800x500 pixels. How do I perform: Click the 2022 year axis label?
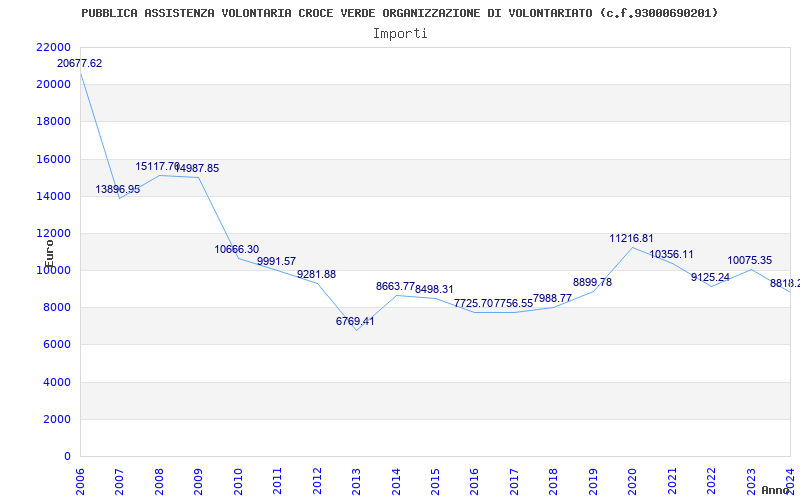point(711,481)
